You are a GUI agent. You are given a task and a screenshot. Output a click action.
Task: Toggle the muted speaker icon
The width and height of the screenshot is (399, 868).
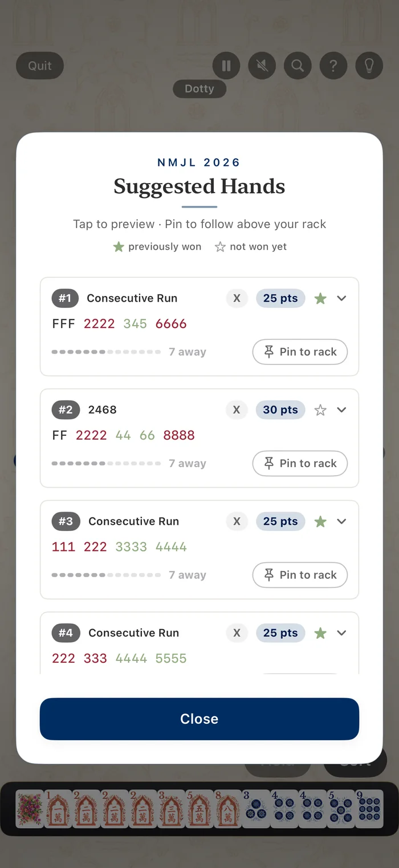(262, 66)
